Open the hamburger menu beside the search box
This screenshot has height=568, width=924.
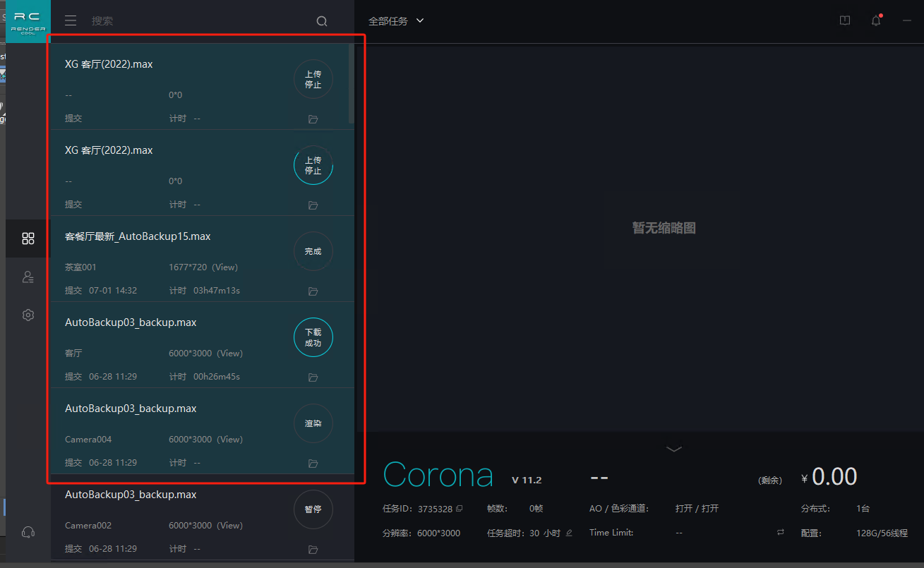(71, 21)
